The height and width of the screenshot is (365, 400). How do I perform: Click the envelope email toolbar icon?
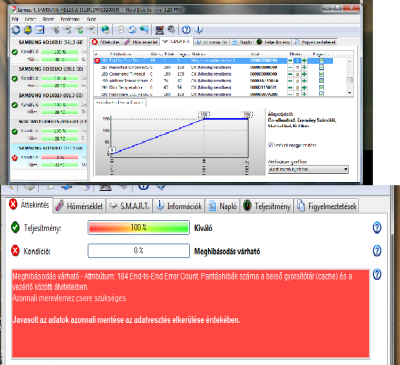(x=40, y=30)
